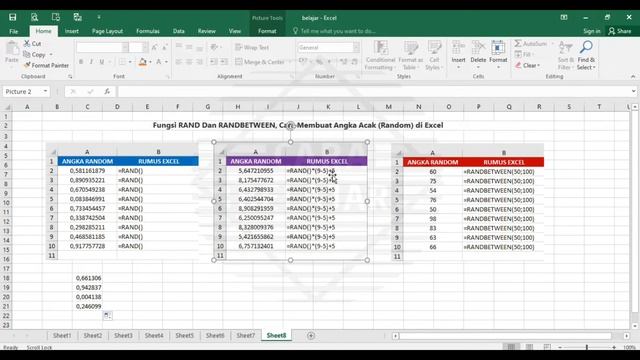640x360 pixels.
Task: Collapse the ribbon with the arrow
Action: (x=633, y=77)
